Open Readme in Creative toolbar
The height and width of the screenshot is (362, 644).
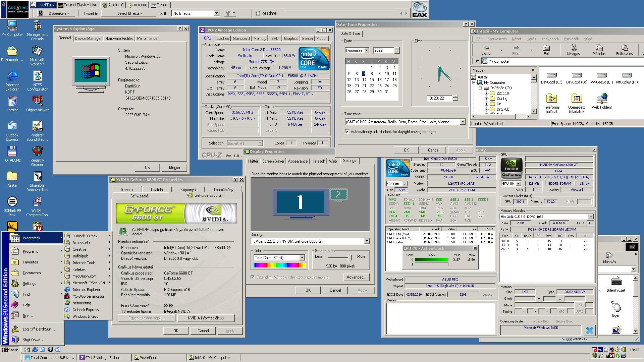coord(266,13)
